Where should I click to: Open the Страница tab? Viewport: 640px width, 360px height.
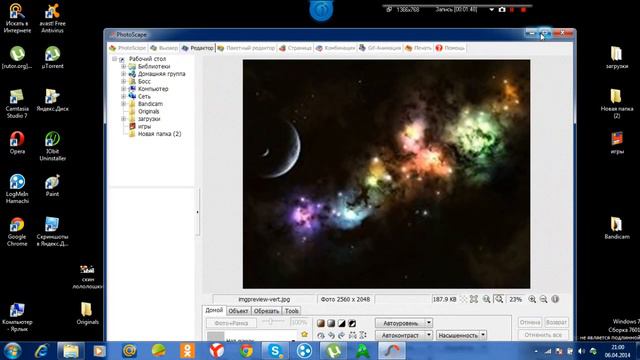pos(295,48)
